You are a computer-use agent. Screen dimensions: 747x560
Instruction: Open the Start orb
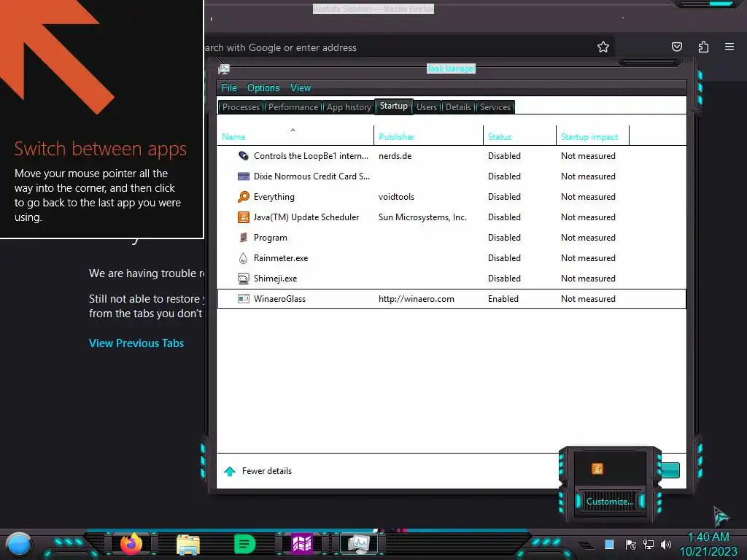point(19,544)
